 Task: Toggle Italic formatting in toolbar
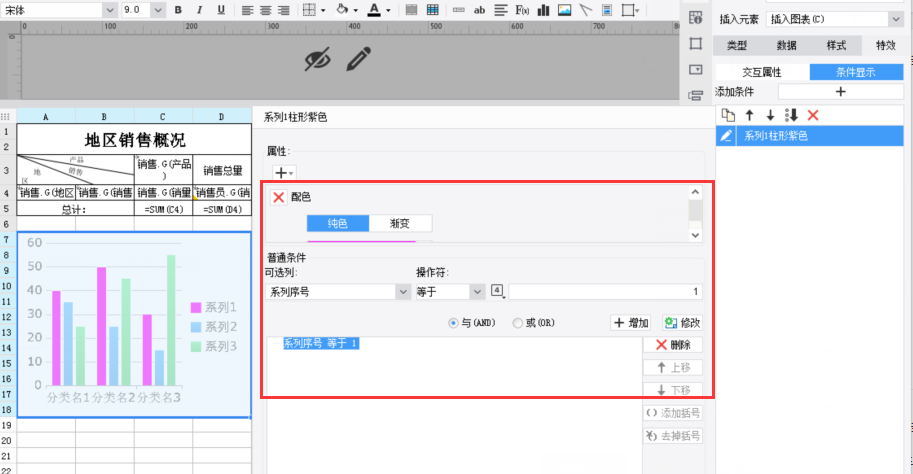pos(199,10)
